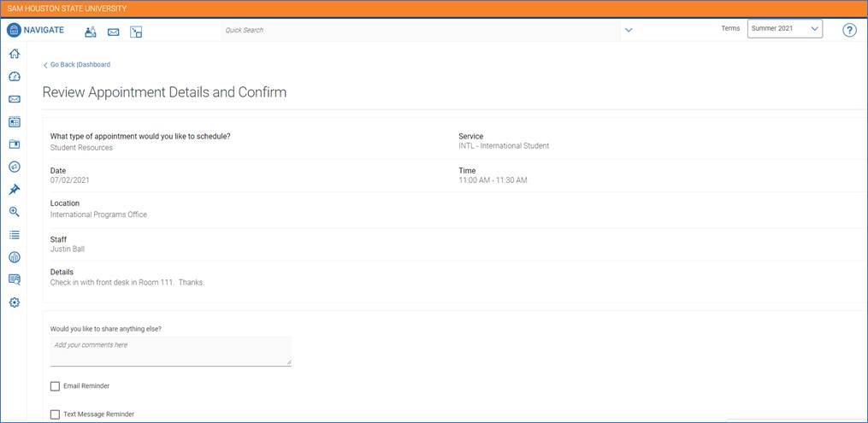Click the Dashboard breadcrumb link
This screenshot has width=868, height=423.
click(x=94, y=65)
